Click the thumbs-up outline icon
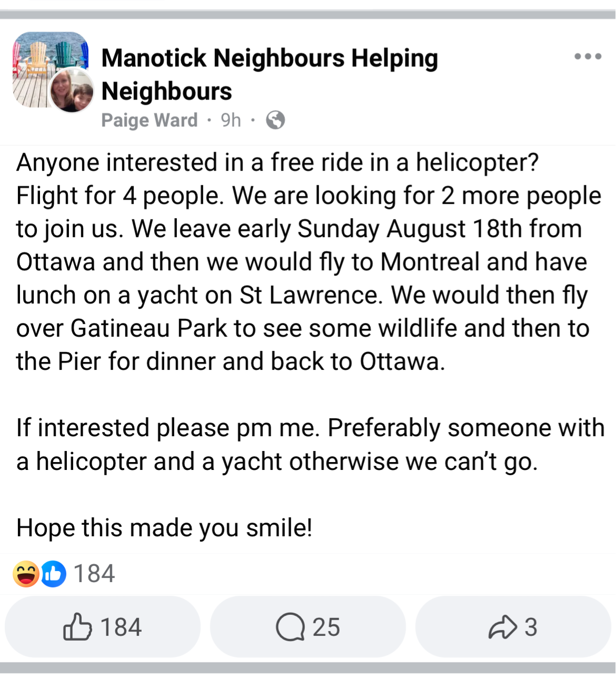This screenshot has width=616, height=677. 77,626
